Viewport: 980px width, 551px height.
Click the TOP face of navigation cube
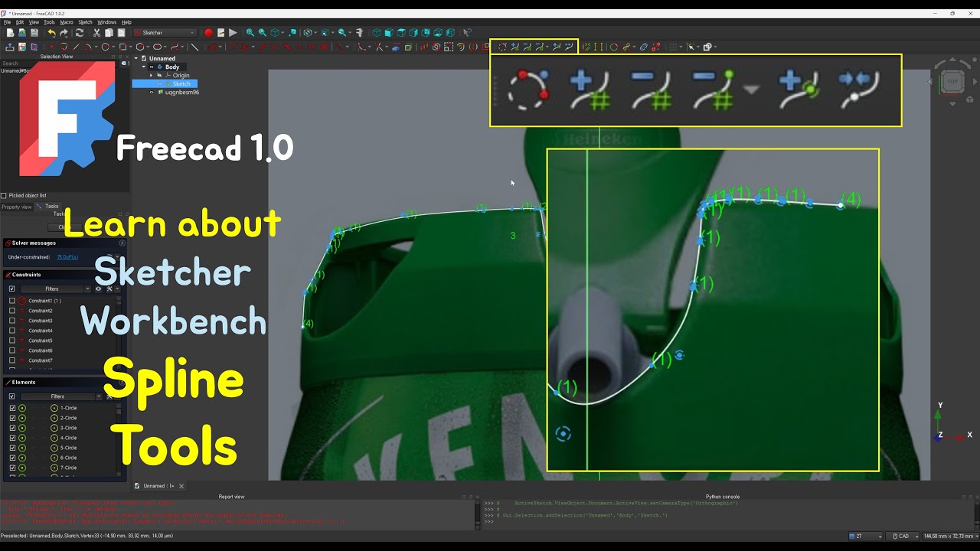click(x=952, y=81)
